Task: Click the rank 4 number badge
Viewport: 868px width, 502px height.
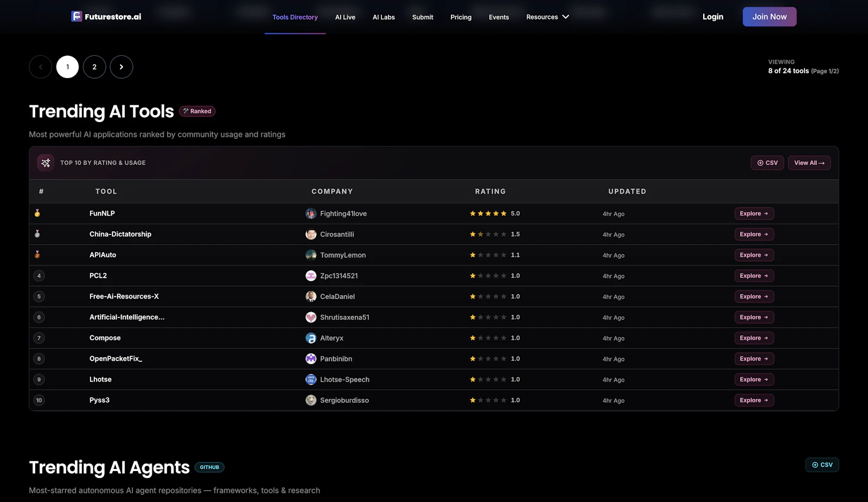Action: click(x=39, y=276)
